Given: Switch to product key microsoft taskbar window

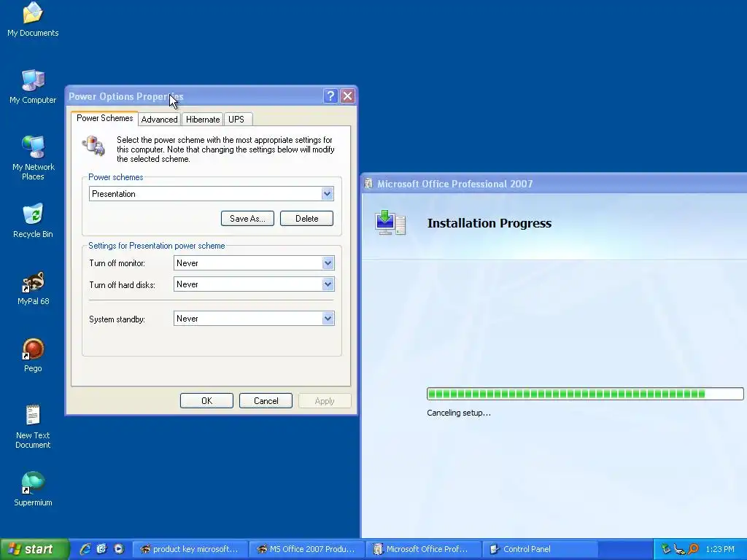Looking at the screenshot, I should point(190,549).
